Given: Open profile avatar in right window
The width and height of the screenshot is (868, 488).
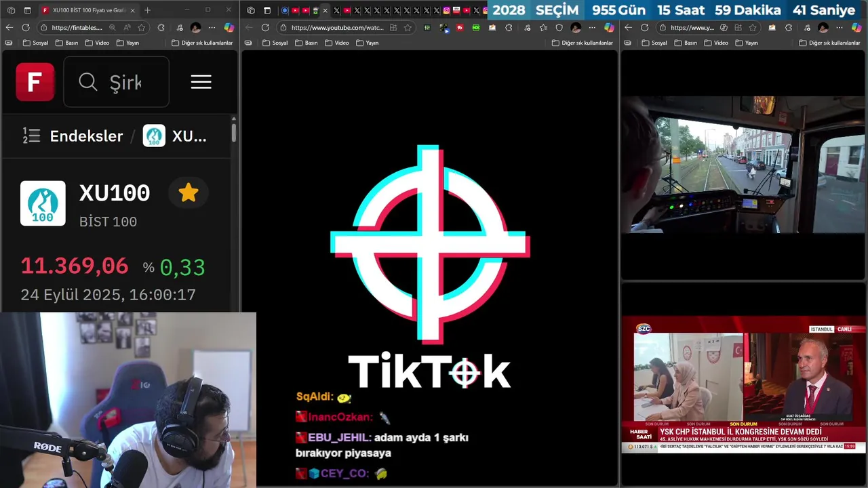Looking at the screenshot, I should click(823, 28).
